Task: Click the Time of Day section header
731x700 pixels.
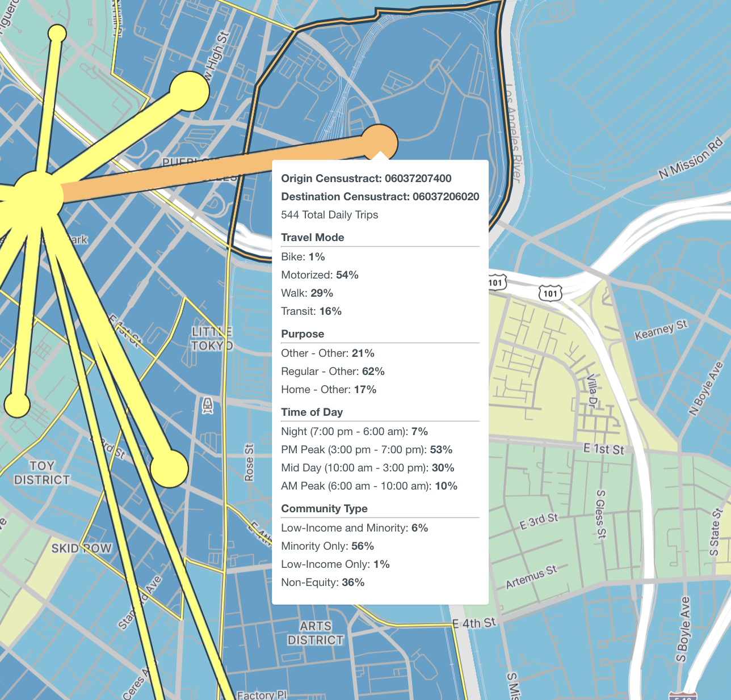Action: pyautogui.click(x=312, y=412)
